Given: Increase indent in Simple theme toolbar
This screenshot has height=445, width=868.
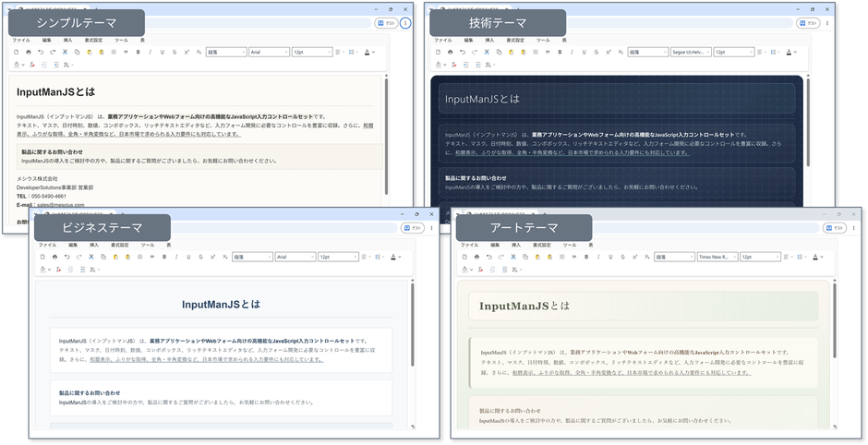Looking at the screenshot, I should pyautogui.click(x=56, y=65).
